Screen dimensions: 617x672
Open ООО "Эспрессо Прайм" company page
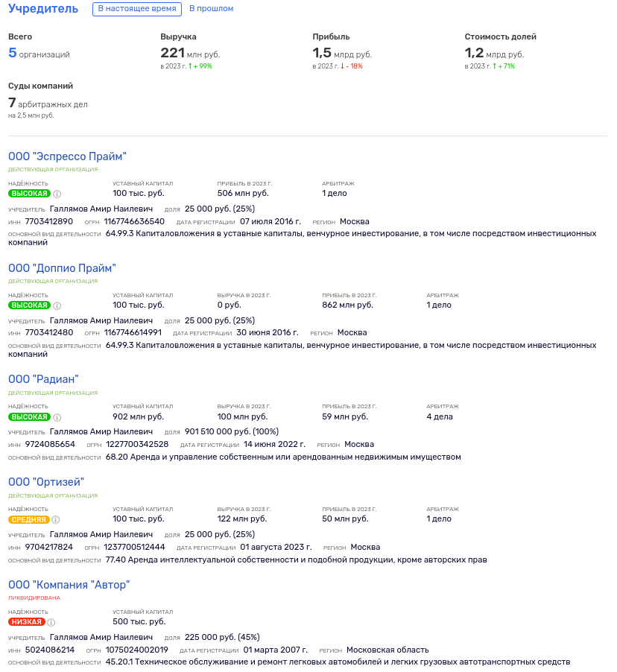67,156
